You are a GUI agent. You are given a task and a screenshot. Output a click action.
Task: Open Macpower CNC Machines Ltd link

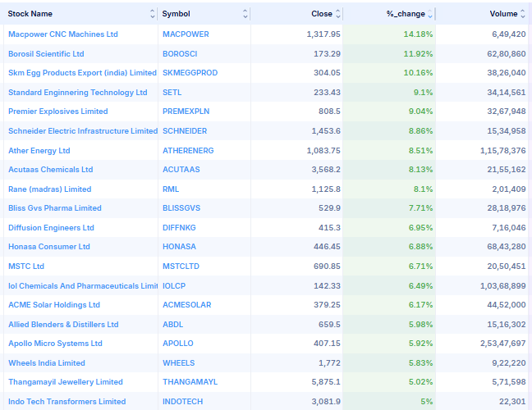tap(63, 34)
